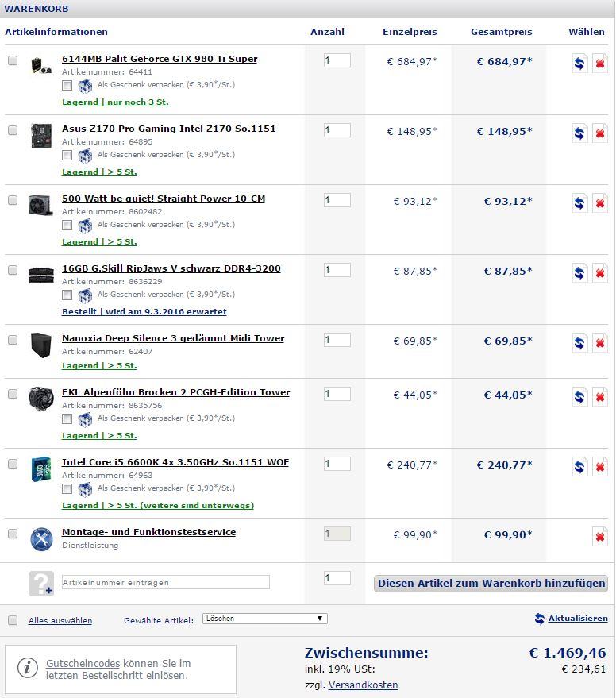This screenshot has height=698, width=616.
Task: Enable gift wrapping for Asus Z170 Pro Gaming
Action: coord(67,155)
